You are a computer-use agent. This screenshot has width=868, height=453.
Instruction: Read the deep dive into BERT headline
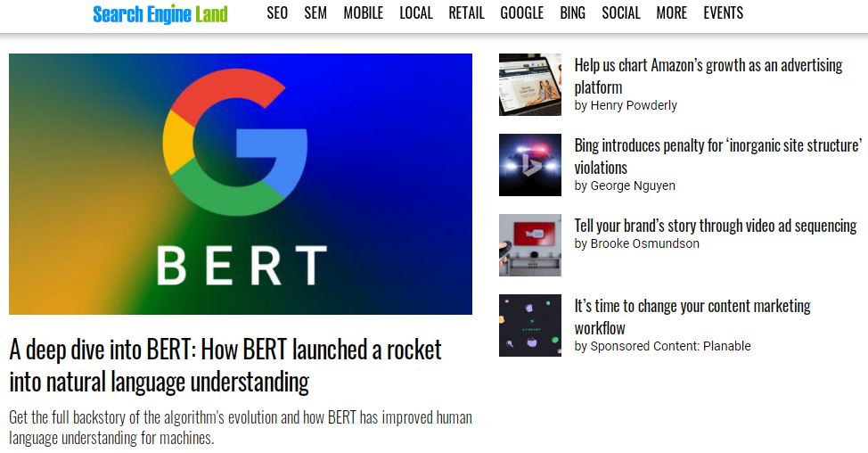225,366
